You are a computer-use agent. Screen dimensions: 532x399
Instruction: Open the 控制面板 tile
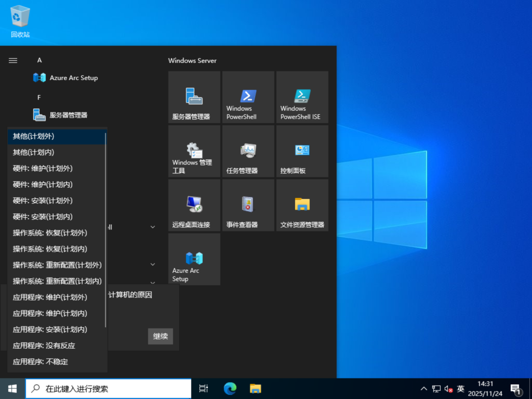302,151
